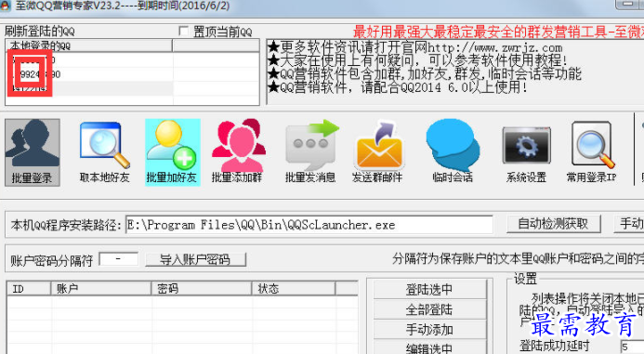Focus the QQ install path input field
The height and width of the screenshot is (354, 644).
pyautogui.click(x=309, y=225)
